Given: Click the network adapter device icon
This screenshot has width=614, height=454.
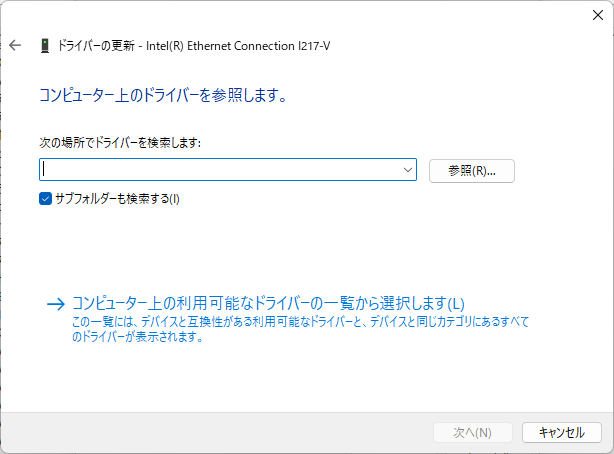Looking at the screenshot, I should [x=44, y=46].
